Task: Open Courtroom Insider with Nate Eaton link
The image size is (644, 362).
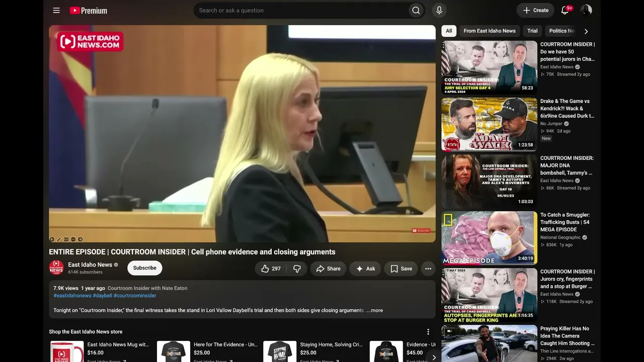Action: (x=147, y=288)
